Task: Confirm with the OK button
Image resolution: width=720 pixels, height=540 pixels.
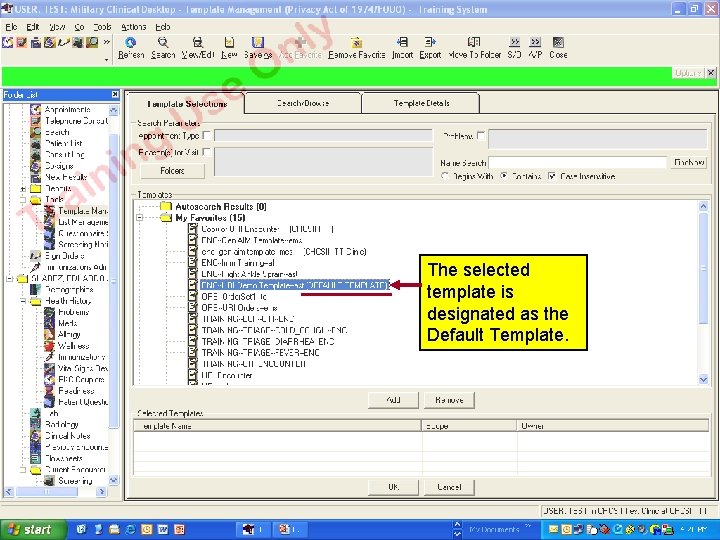Action: (x=393, y=487)
